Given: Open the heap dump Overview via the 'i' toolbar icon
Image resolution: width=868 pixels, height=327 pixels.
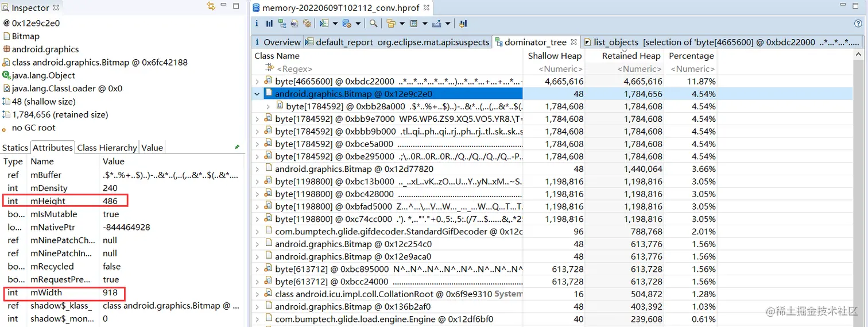Looking at the screenshot, I should [x=257, y=24].
